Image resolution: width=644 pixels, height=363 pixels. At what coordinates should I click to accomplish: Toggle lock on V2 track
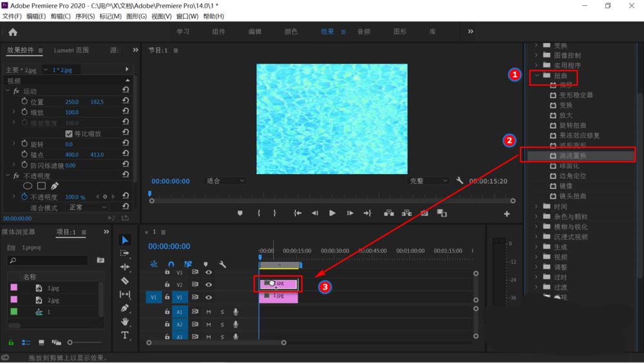pos(167,284)
